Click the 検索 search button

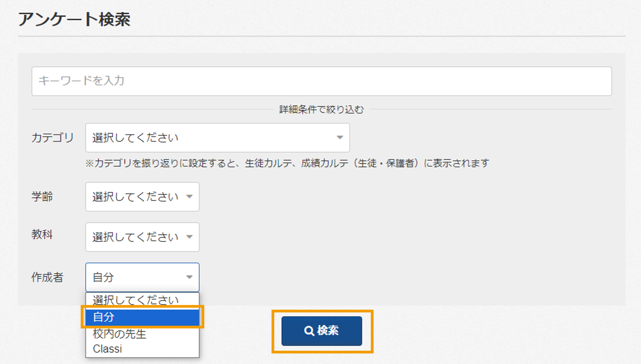pyautogui.click(x=322, y=331)
